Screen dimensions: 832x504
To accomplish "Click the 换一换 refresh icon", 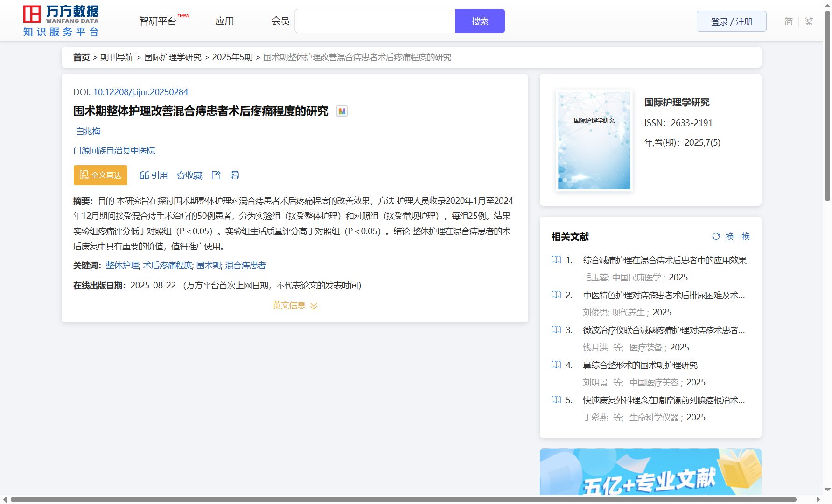I will tap(716, 237).
